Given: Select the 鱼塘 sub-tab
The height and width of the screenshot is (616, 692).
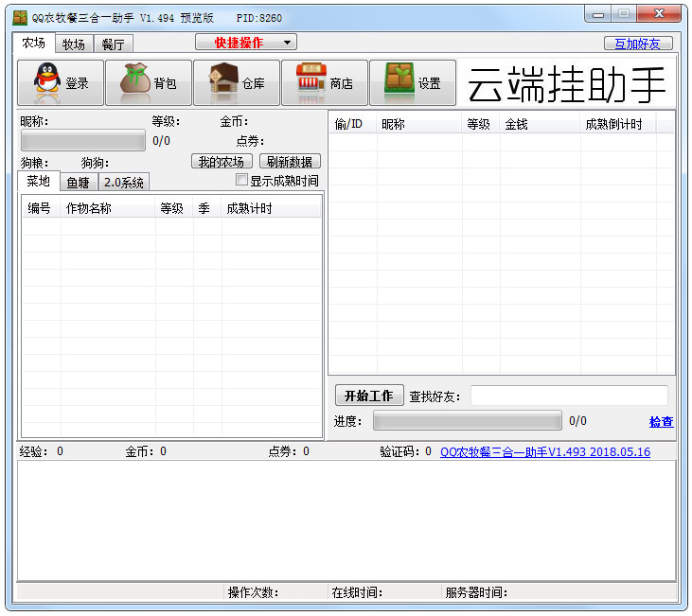Looking at the screenshot, I should (79, 183).
